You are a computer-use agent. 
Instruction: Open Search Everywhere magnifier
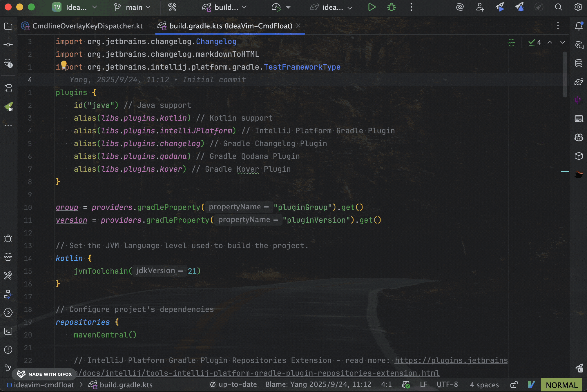point(558,7)
